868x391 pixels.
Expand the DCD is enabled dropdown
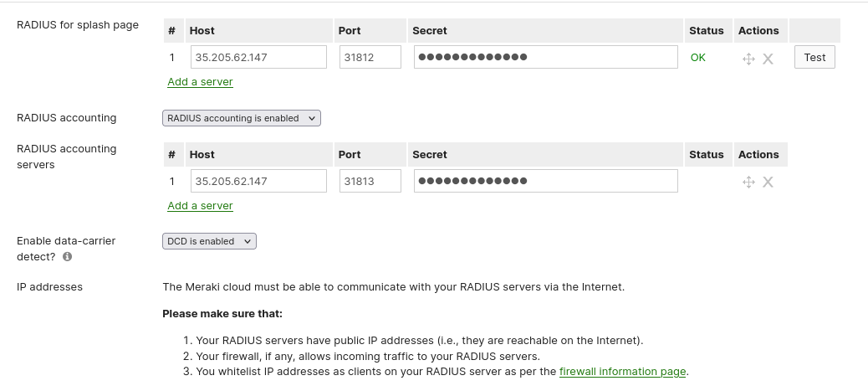(209, 241)
